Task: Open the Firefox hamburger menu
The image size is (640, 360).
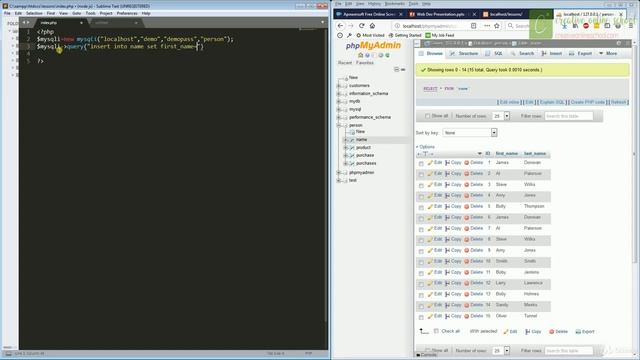Action: (x=631, y=26)
